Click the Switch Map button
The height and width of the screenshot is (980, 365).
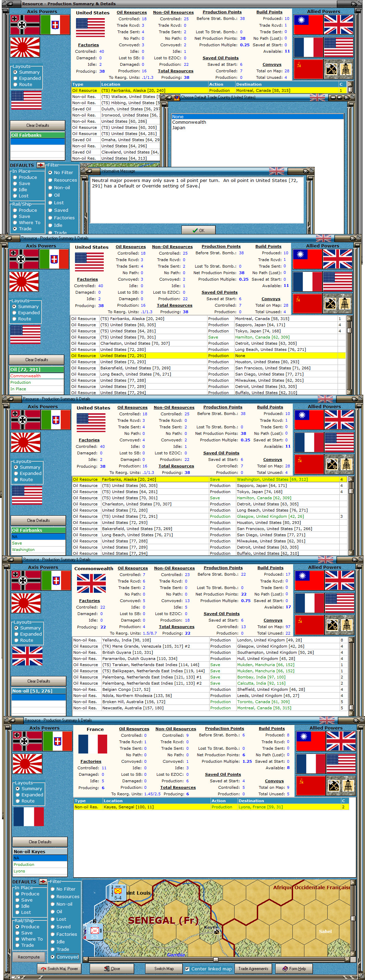pyautogui.click(x=164, y=969)
